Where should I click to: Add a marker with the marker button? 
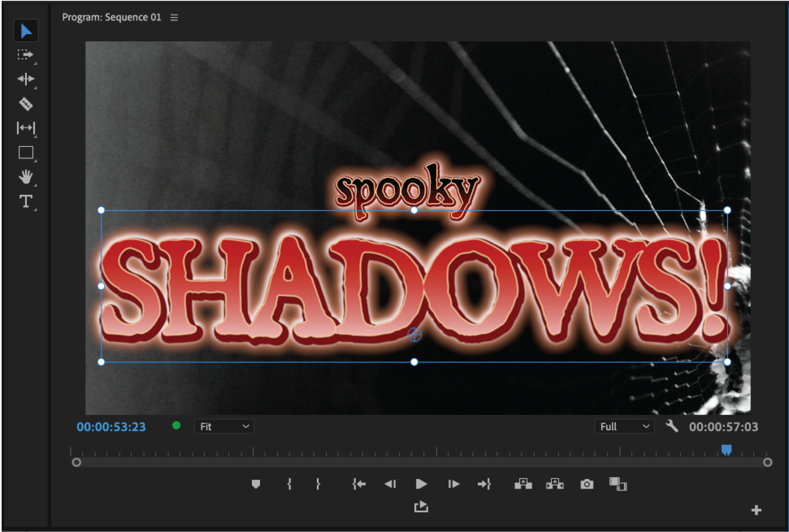click(x=256, y=484)
